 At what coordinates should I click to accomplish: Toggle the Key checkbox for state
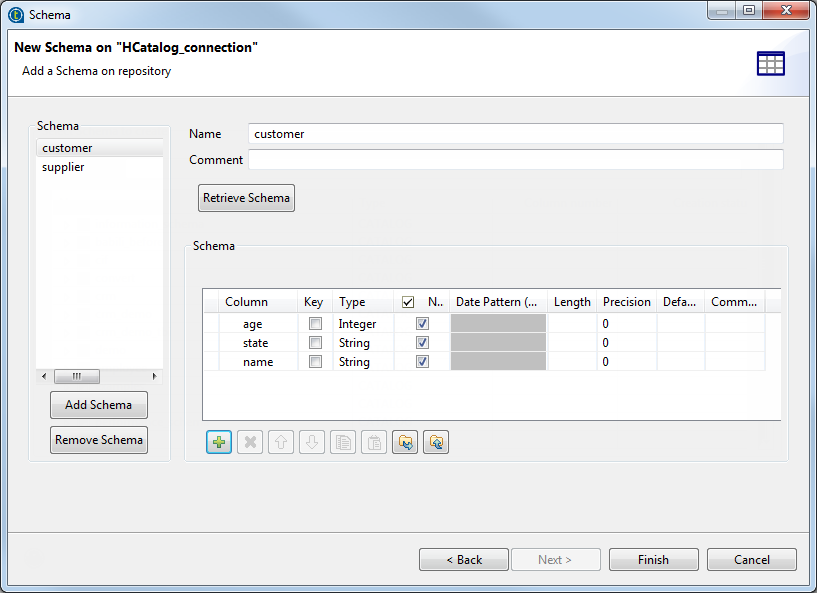(x=315, y=342)
